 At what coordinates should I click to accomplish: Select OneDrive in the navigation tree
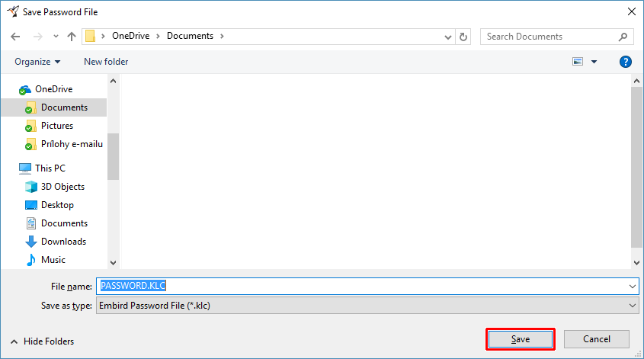click(54, 89)
